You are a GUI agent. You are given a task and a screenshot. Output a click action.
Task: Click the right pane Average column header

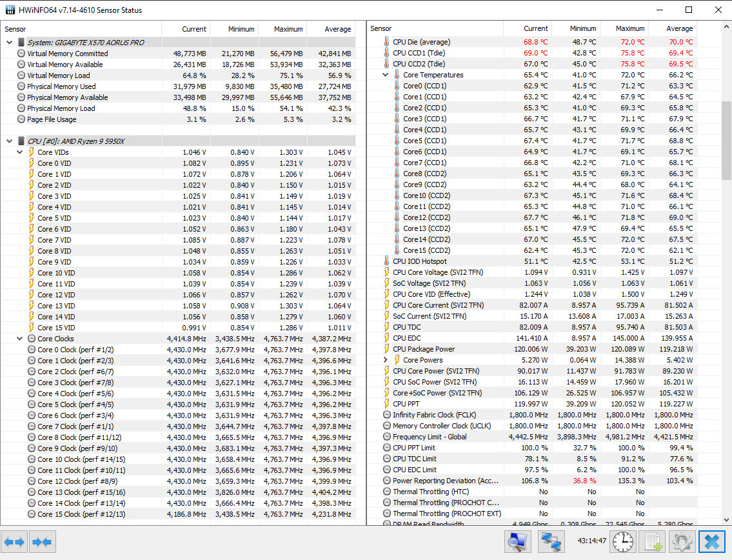[x=673, y=28]
